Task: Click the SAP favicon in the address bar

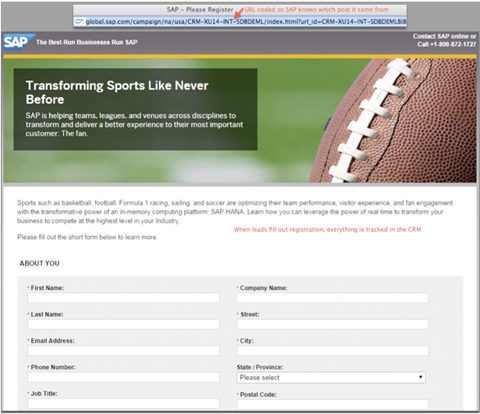Action: point(79,22)
